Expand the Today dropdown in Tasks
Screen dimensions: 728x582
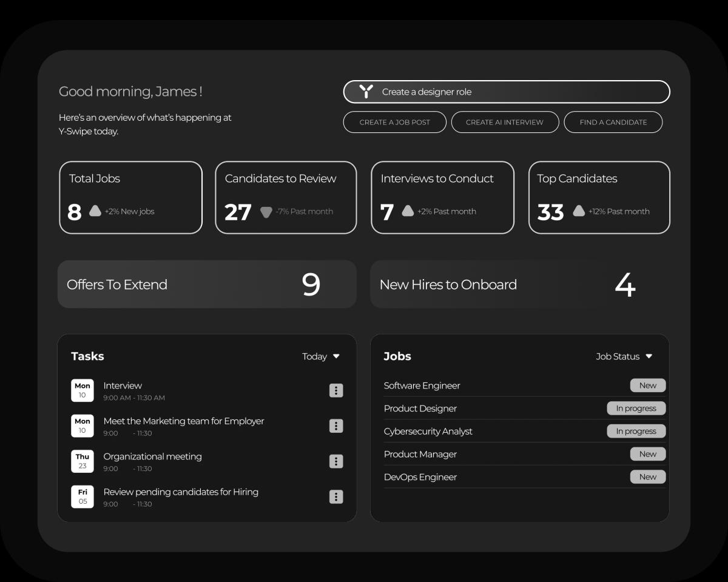(321, 356)
